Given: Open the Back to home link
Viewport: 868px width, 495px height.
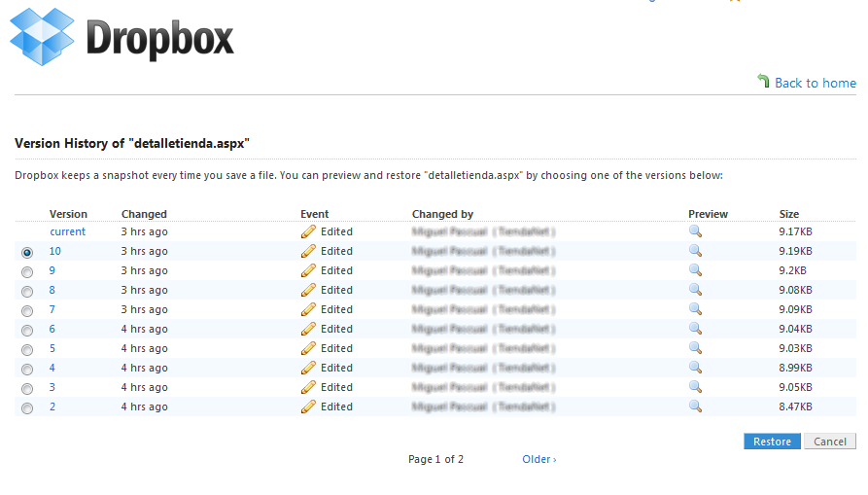Looking at the screenshot, I should [x=815, y=83].
